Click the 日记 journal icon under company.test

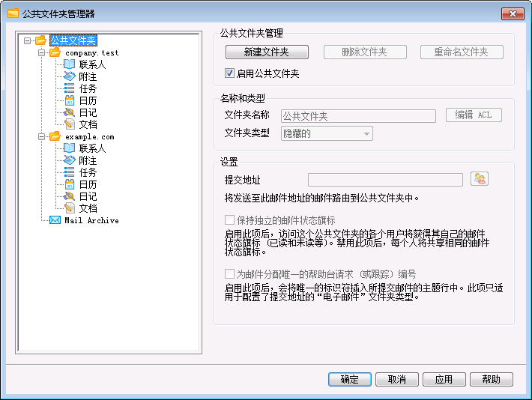point(69,112)
